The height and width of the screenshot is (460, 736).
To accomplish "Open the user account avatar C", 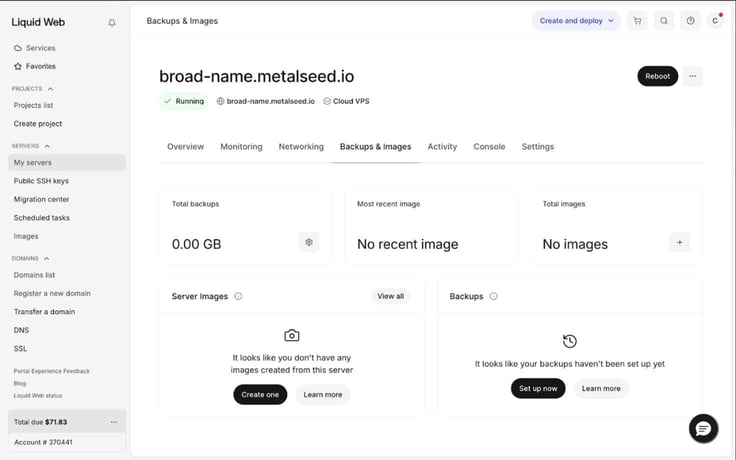I will pyautogui.click(x=715, y=21).
